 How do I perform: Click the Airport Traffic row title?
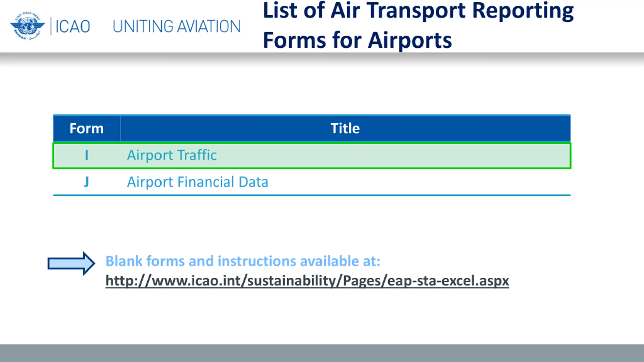point(172,155)
